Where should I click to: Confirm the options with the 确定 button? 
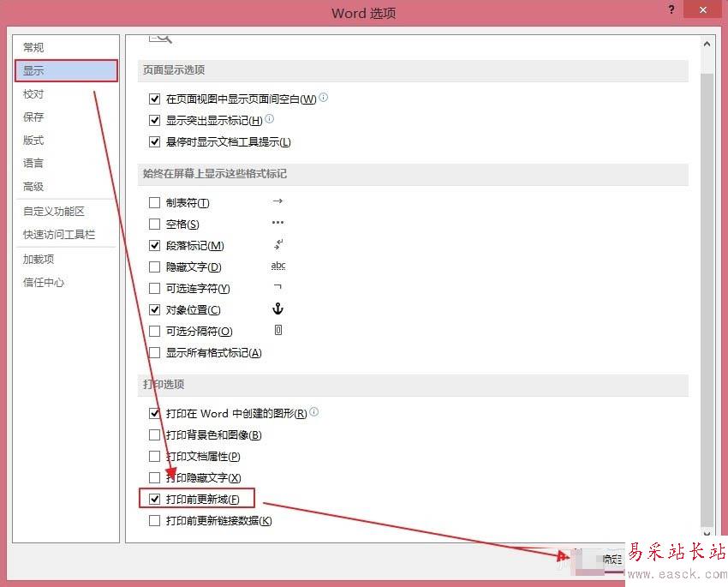click(599, 560)
